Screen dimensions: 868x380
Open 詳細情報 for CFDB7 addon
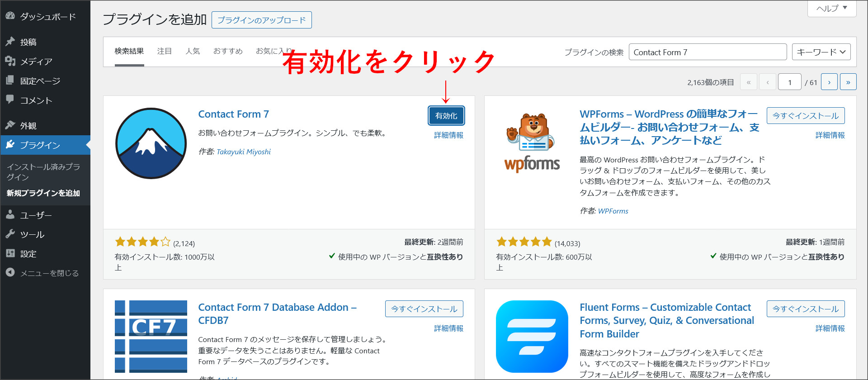pyautogui.click(x=448, y=328)
